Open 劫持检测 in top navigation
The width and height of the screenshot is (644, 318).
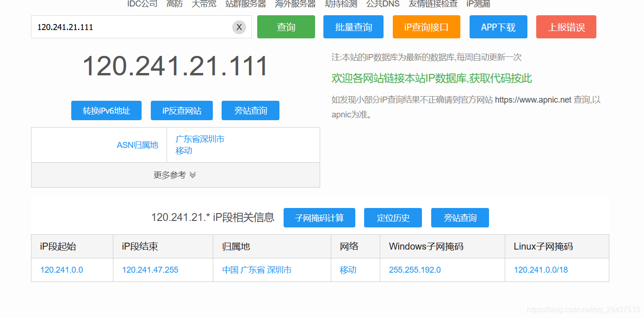coord(341,4)
